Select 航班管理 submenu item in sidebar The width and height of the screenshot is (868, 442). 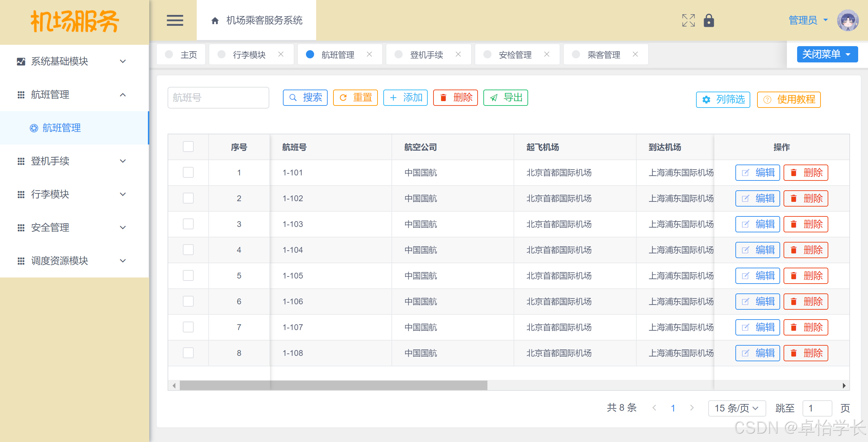point(74,128)
